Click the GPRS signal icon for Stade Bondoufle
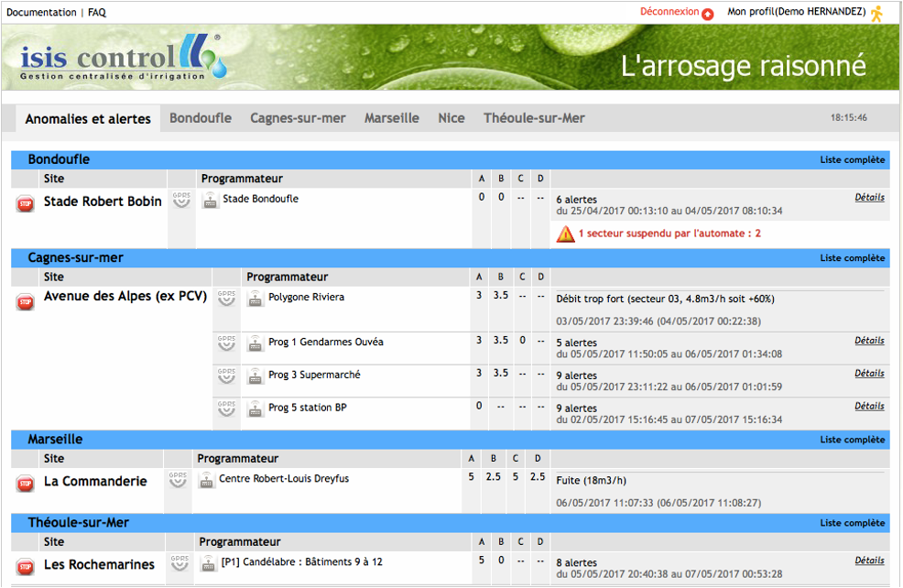 [181, 201]
